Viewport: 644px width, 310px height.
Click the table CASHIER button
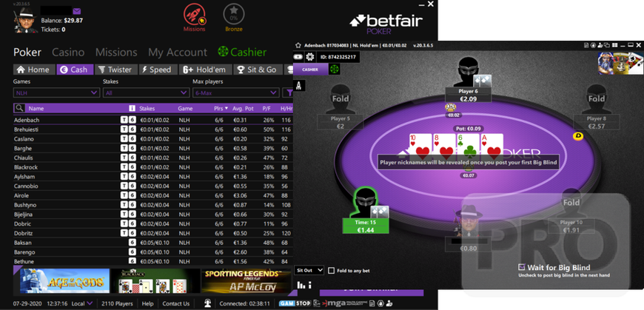point(310,70)
